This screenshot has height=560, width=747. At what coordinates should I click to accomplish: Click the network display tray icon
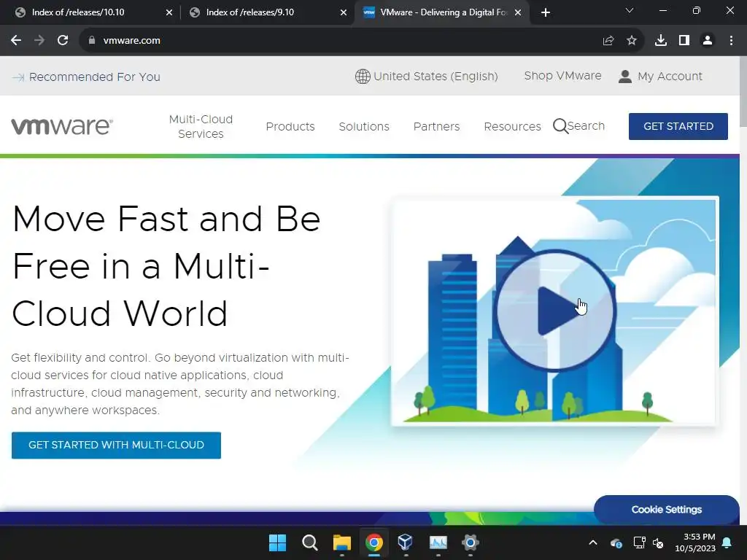pos(639,542)
